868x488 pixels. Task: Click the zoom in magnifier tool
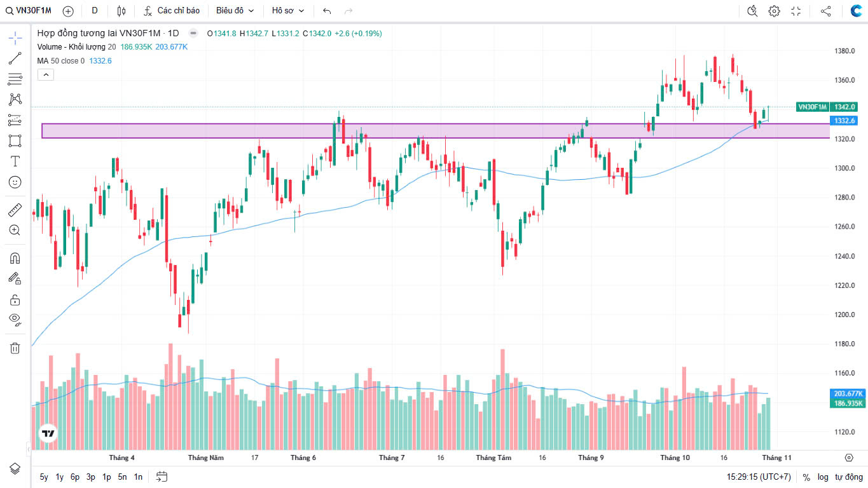coord(15,230)
